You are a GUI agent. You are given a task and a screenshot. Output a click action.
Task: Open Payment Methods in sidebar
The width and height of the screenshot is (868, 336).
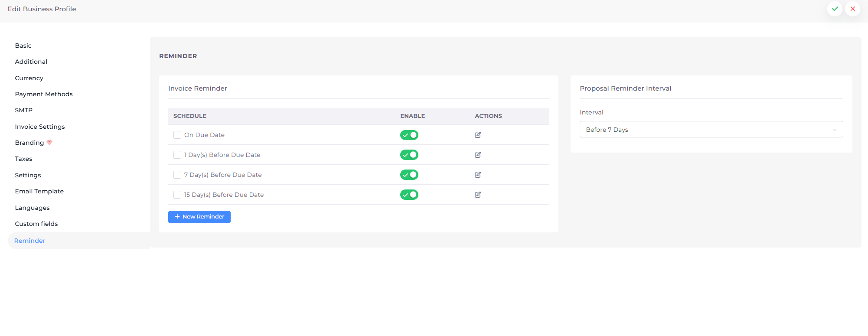coord(44,94)
